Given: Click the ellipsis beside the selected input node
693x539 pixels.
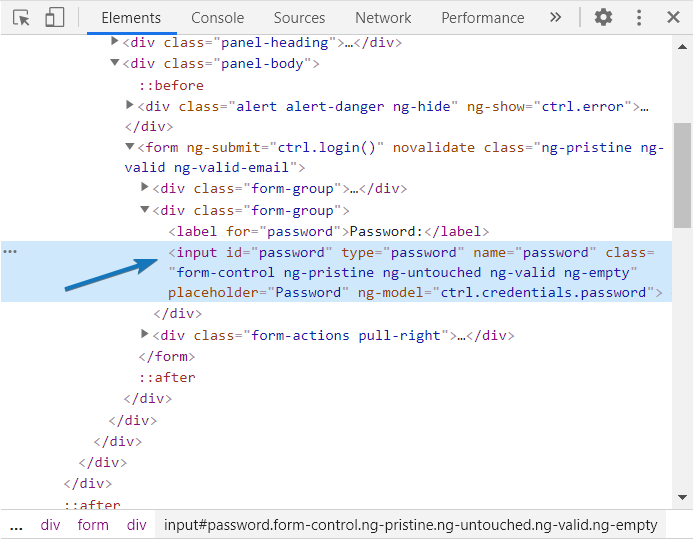Looking at the screenshot, I should (10, 252).
